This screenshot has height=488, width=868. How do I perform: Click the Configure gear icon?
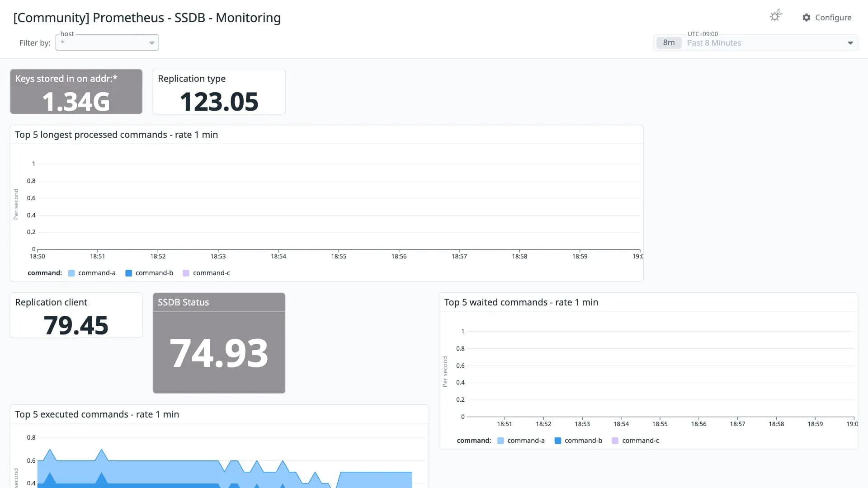point(806,18)
